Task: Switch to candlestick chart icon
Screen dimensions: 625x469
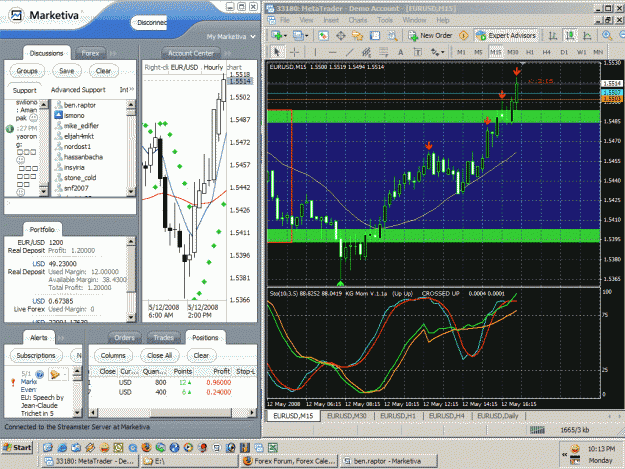Action: click(570, 35)
